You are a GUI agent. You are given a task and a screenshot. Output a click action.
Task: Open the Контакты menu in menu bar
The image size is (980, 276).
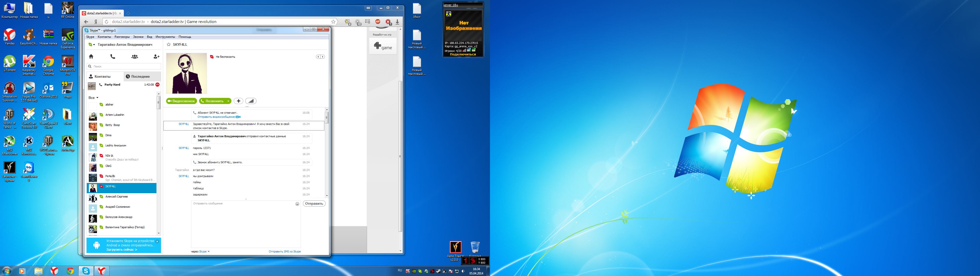104,37
